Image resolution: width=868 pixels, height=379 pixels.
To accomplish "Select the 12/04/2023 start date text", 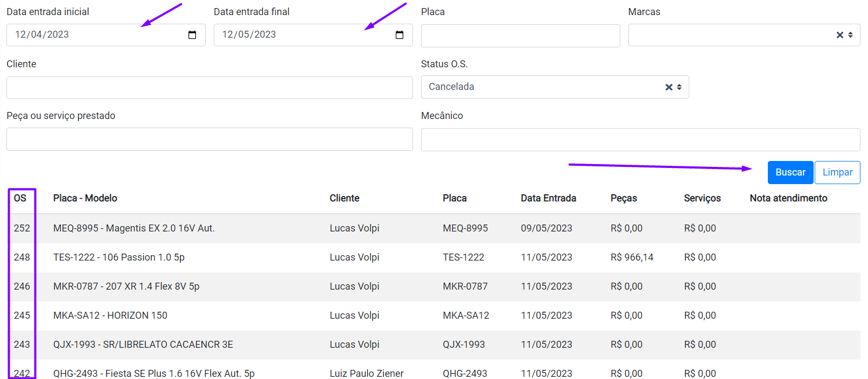I will [42, 35].
